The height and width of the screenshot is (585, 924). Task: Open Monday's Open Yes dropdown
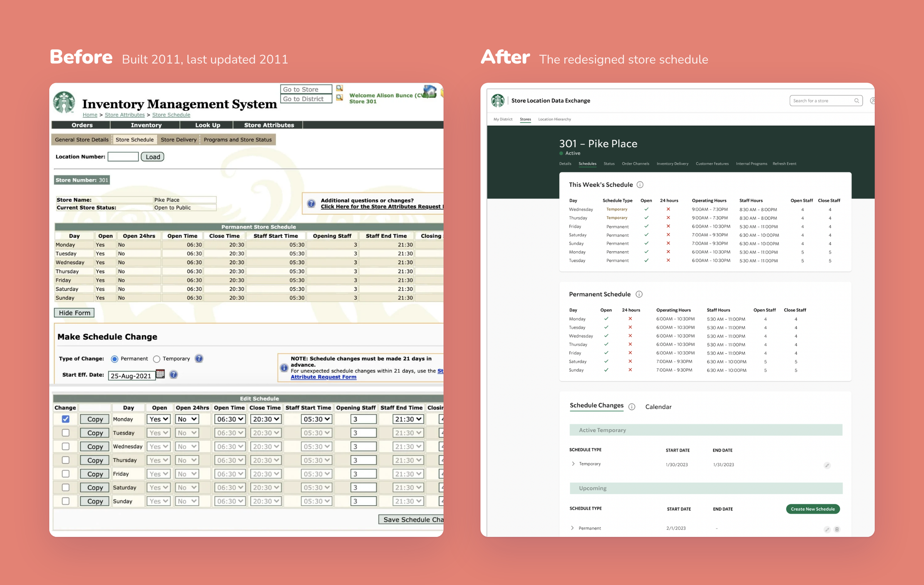(159, 419)
